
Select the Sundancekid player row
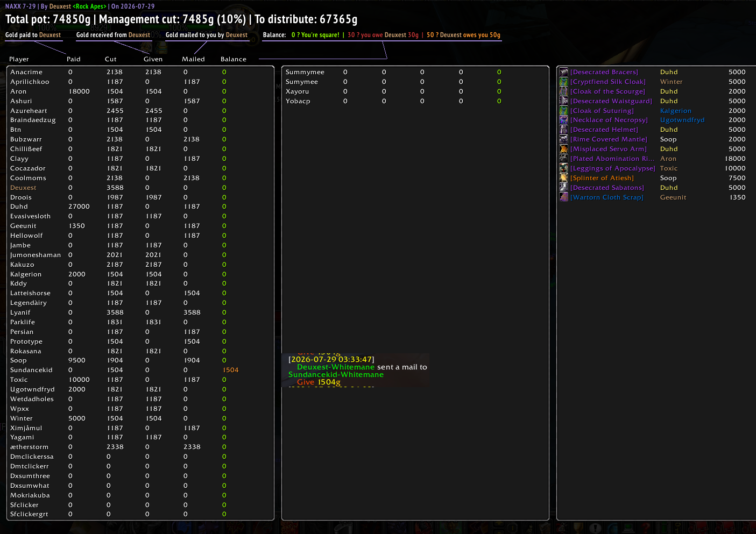pos(140,370)
